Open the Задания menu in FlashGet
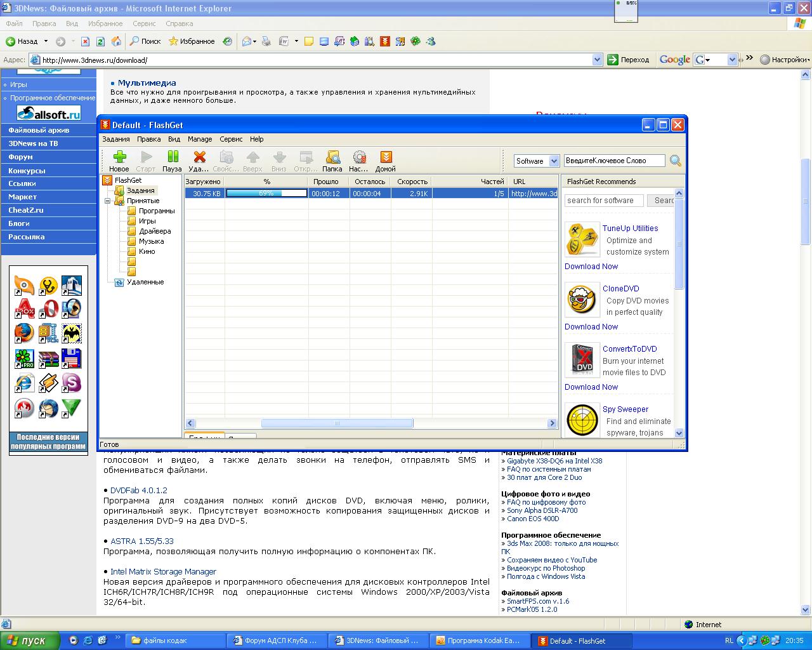The image size is (812, 650). (116, 139)
